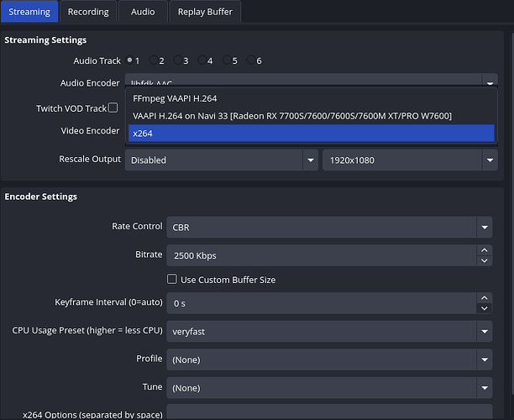514x420 pixels.
Task: Open the Audio tab
Action: pos(143,12)
